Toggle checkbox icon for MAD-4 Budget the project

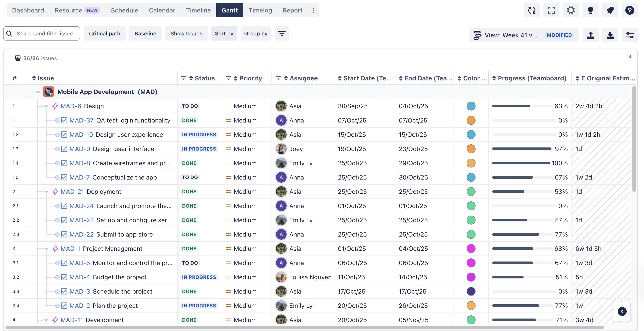coord(64,277)
